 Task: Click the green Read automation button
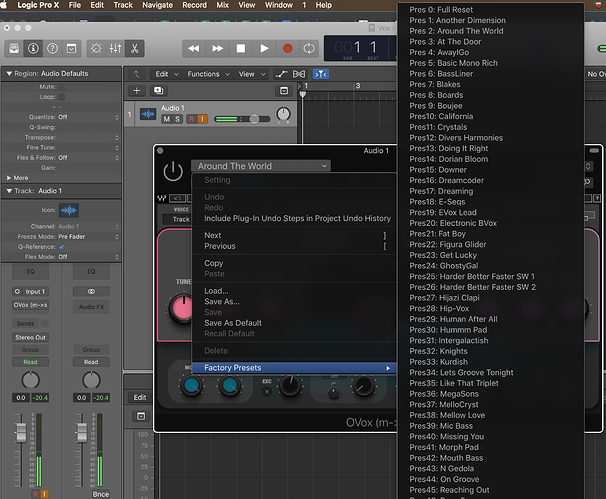31,362
